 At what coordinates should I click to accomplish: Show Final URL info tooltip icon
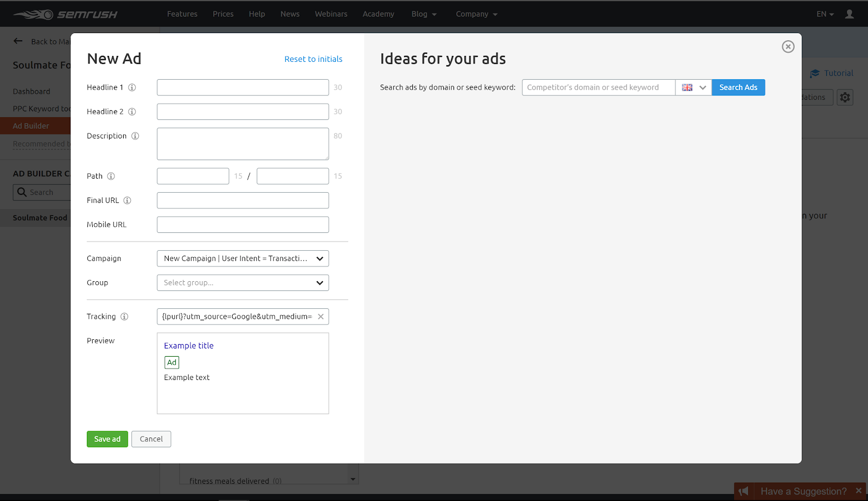coord(127,200)
